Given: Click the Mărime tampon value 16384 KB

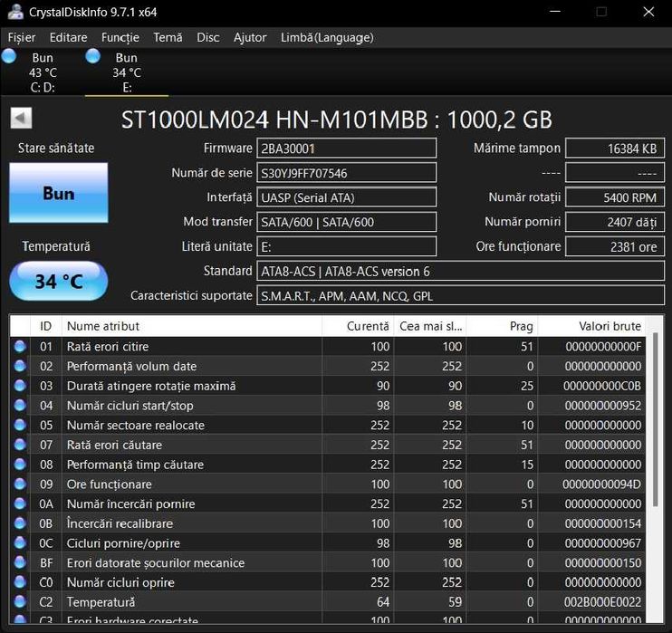Looking at the screenshot, I should (x=615, y=149).
